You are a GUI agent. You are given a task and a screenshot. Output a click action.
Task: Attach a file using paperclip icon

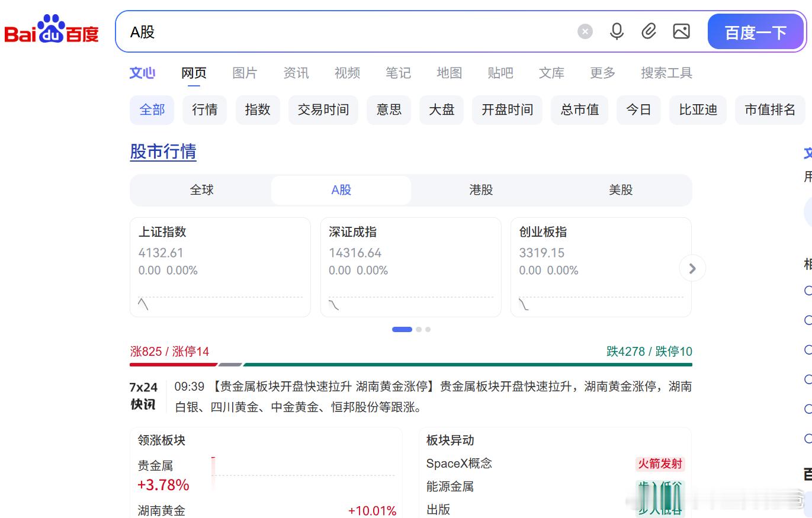(649, 31)
